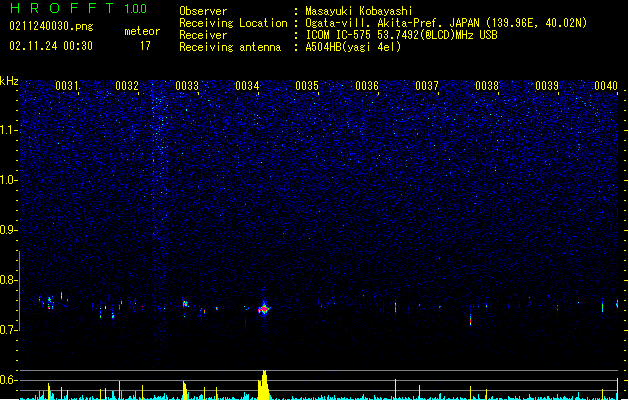Click the bright red meteor echo near 0034
This screenshot has height=400, width=629.
pos(264,309)
